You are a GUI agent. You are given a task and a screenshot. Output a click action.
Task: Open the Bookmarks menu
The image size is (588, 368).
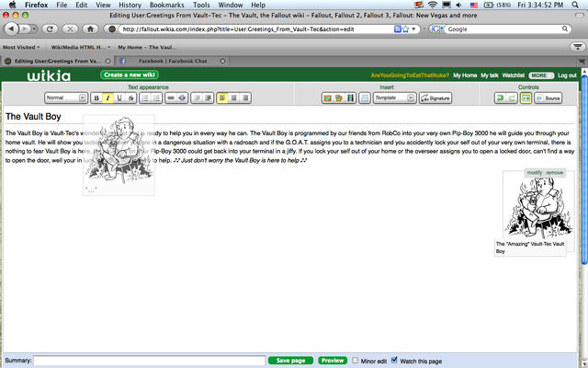coord(167,5)
